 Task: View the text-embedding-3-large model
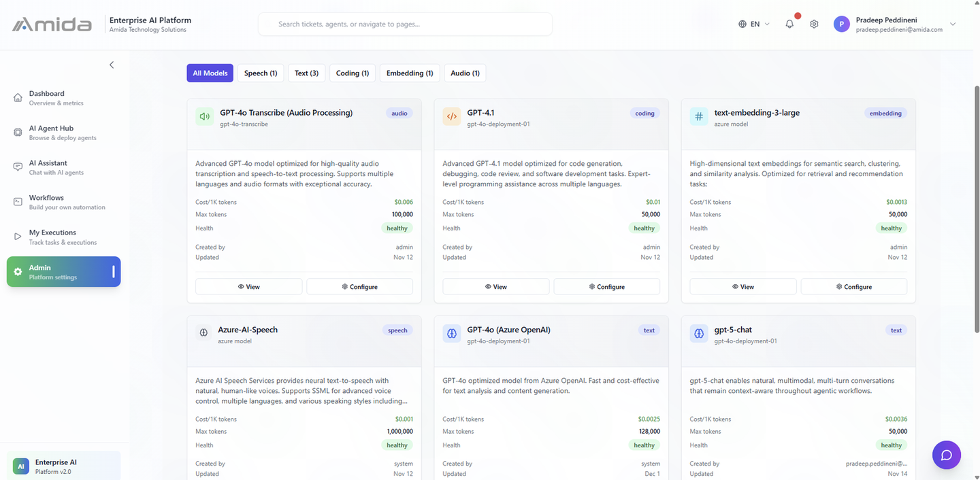pyautogui.click(x=743, y=286)
